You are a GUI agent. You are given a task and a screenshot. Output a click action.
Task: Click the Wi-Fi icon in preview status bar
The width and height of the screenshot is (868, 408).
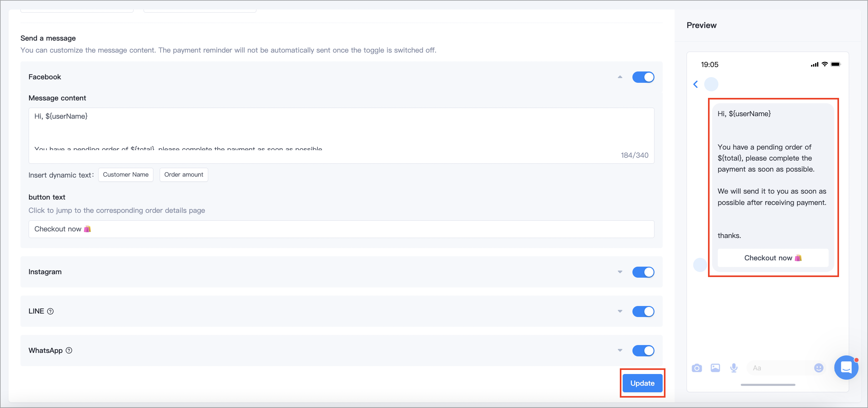click(825, 64)
